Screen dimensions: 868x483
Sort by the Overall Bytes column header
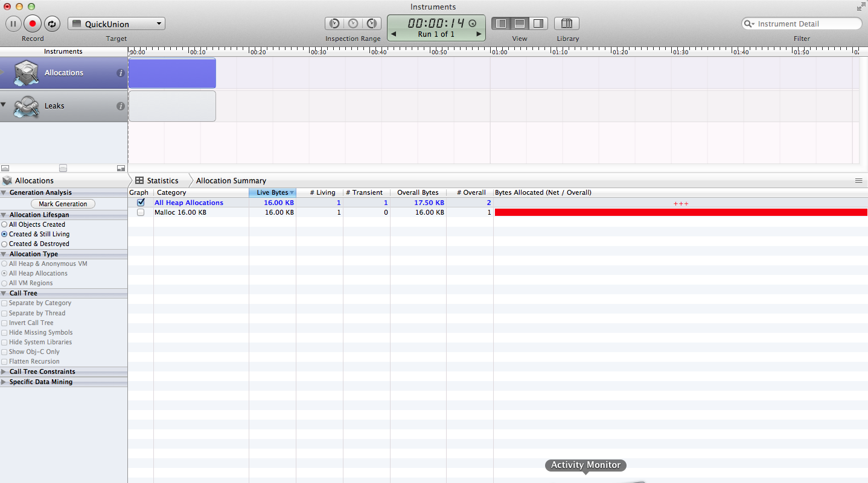point(418,192)
